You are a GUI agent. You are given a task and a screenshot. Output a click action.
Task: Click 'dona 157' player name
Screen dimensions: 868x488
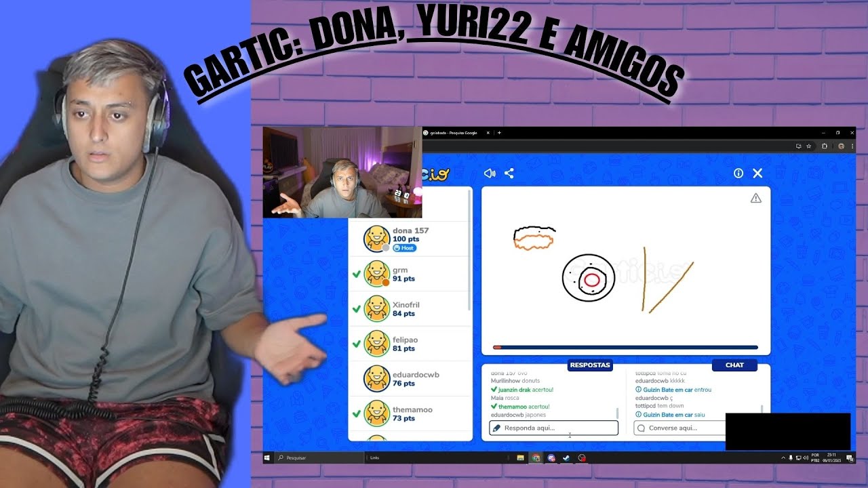[410, 230]
